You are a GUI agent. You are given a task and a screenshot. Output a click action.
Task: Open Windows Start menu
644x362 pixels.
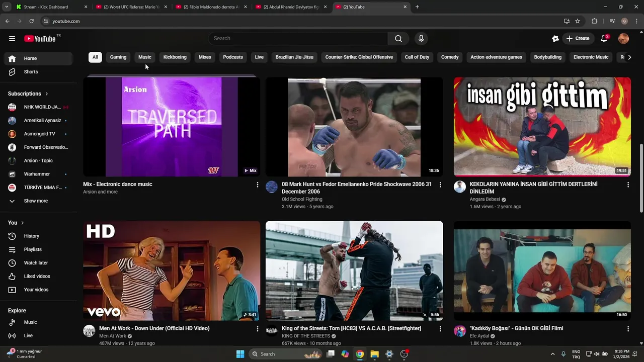[240, 354]
